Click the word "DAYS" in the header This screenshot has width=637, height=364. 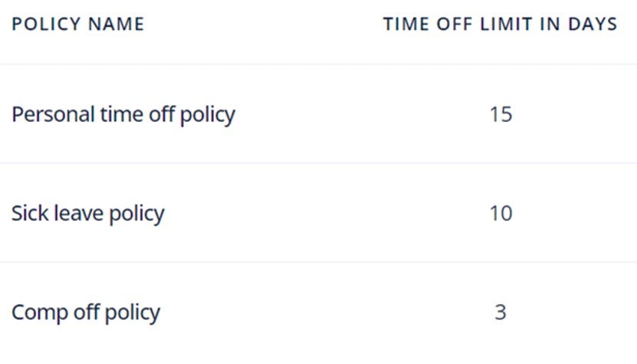593,24
